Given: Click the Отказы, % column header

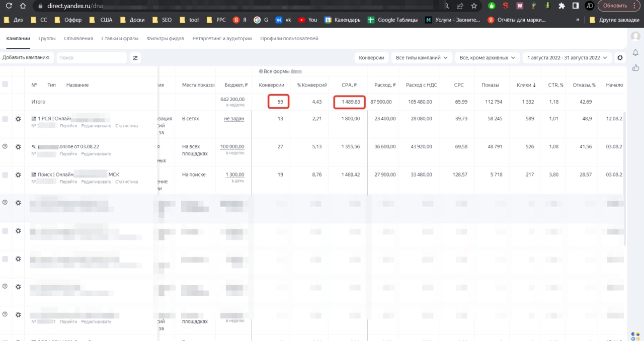Looking at the screenshot, I should 584,85.
